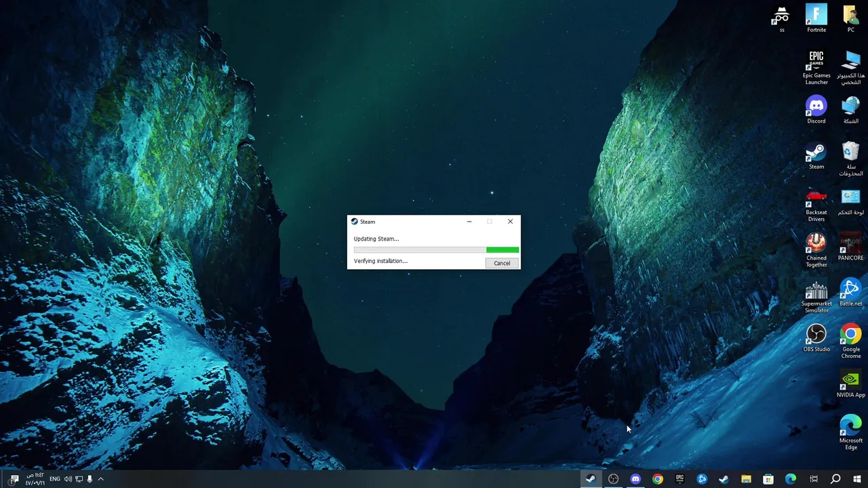Close the Steam updater dialog
868x488 pixels.
pos(510,222)
